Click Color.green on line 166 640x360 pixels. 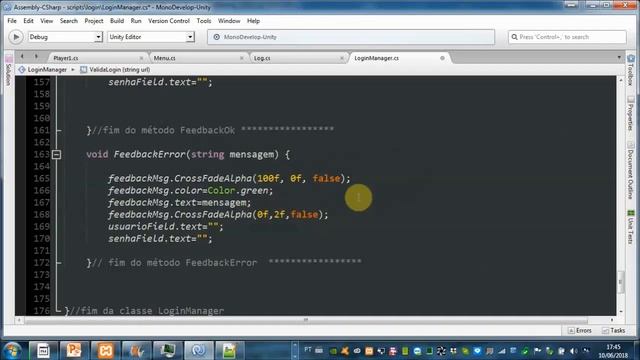pyautogui.click(x=238, y=191)
